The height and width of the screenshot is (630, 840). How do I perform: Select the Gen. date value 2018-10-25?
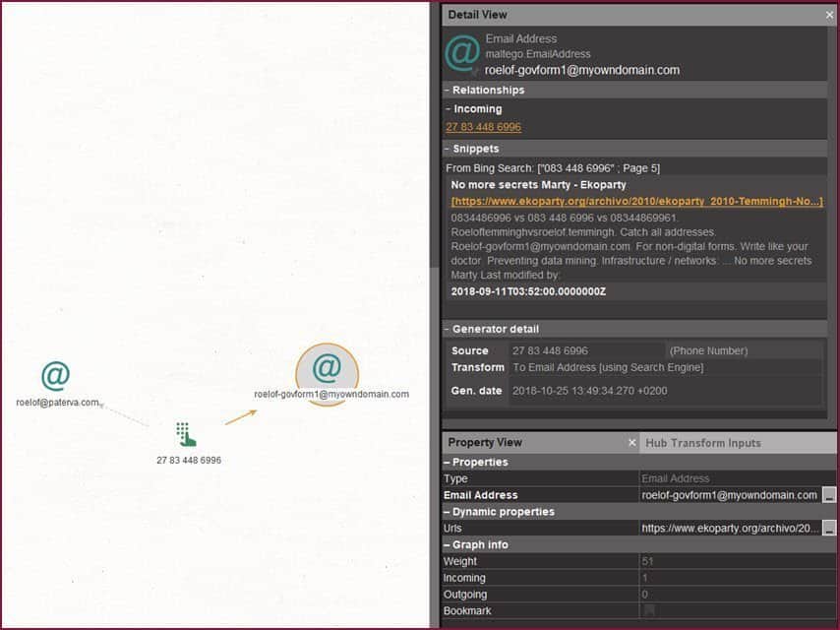click(590, 391)
